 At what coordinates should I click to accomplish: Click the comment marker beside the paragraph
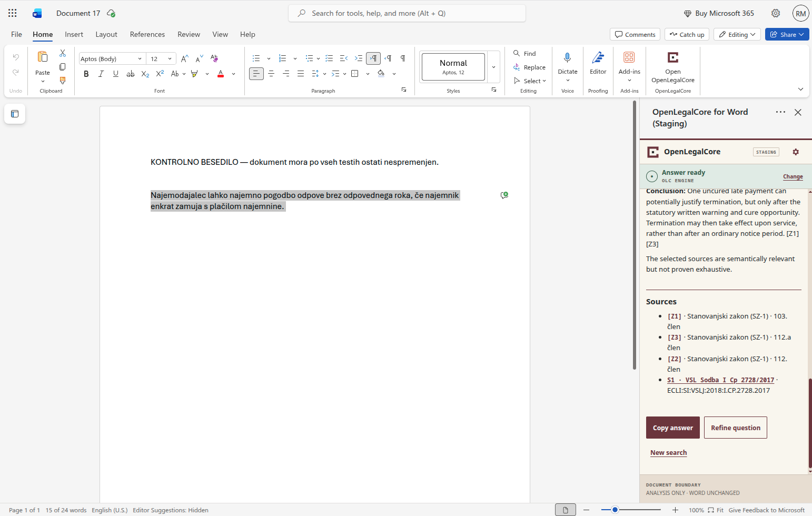504,195
